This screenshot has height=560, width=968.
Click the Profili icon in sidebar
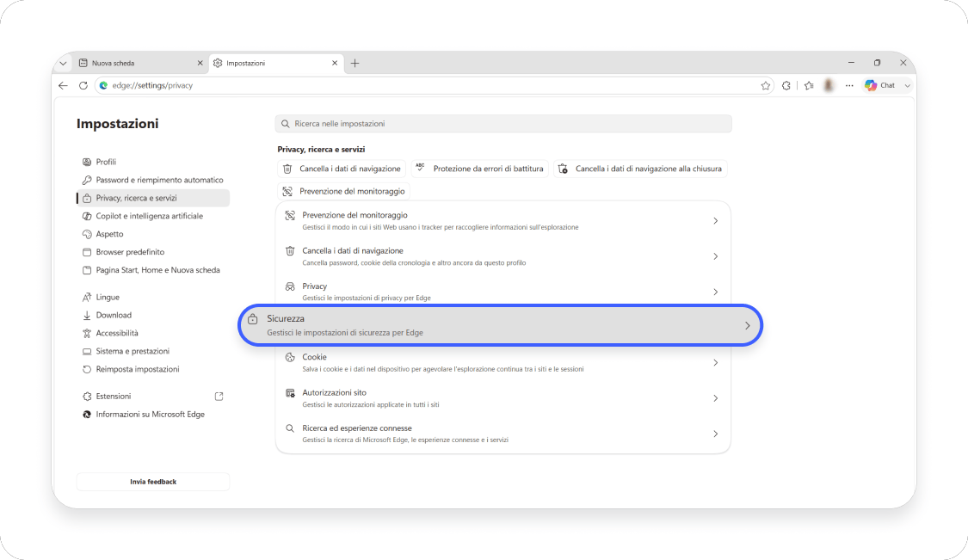(86, 162)
